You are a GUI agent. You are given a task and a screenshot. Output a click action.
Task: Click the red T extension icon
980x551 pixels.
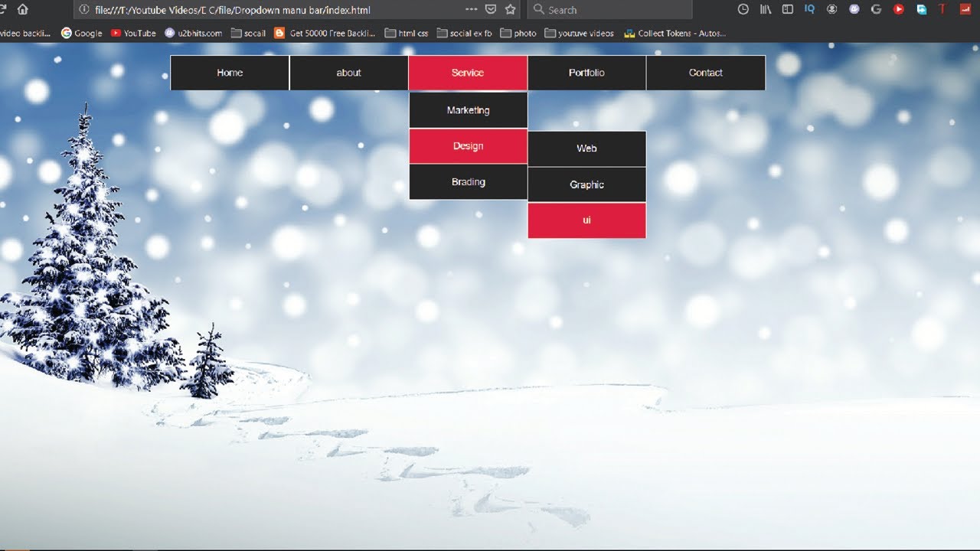point(942,9)
